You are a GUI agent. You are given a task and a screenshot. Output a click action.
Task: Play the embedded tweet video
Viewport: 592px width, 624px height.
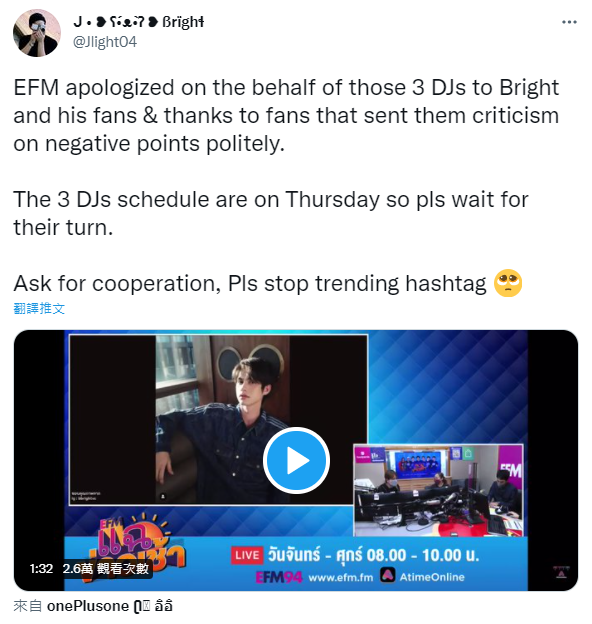(296, 460)
